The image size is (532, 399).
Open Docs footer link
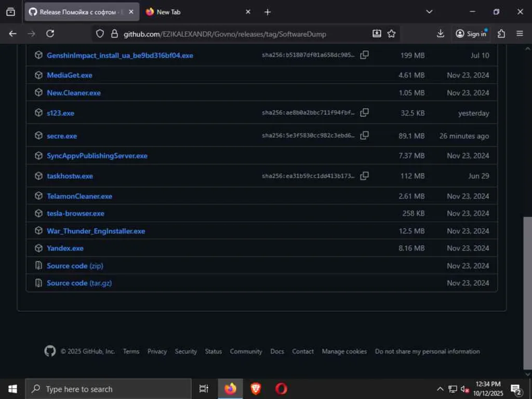277,351
